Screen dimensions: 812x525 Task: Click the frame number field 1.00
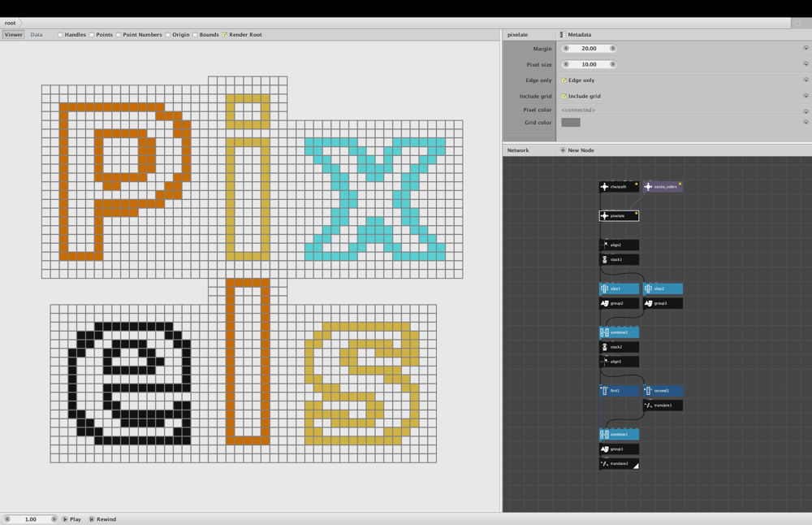point(31,518)
